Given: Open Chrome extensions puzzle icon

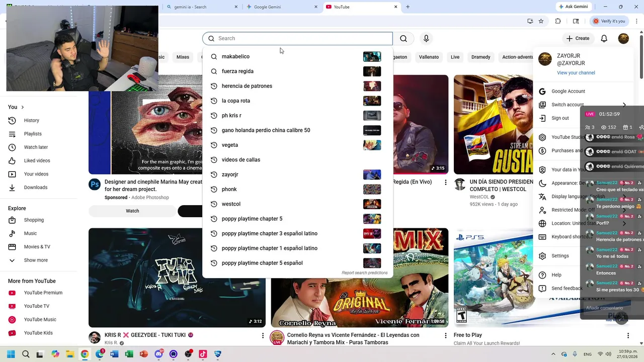Looking at the screenshot, I should (558, 21).
